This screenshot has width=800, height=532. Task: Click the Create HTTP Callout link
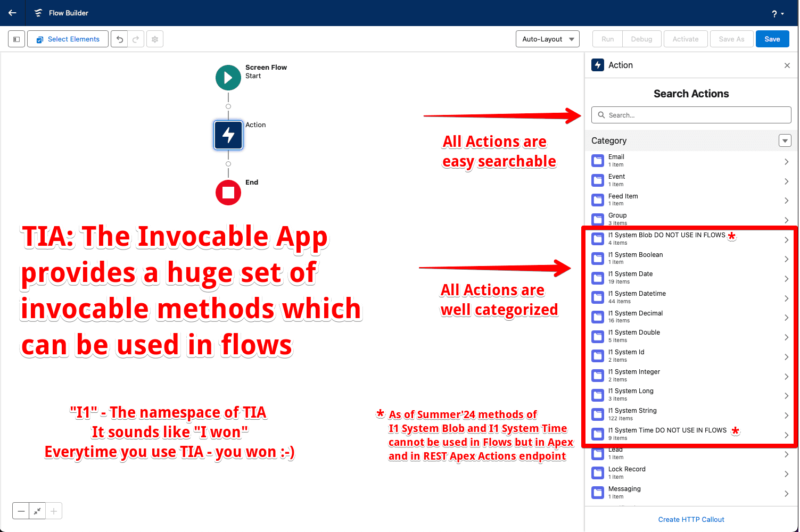pyautogui.click(x=691, y=520)
